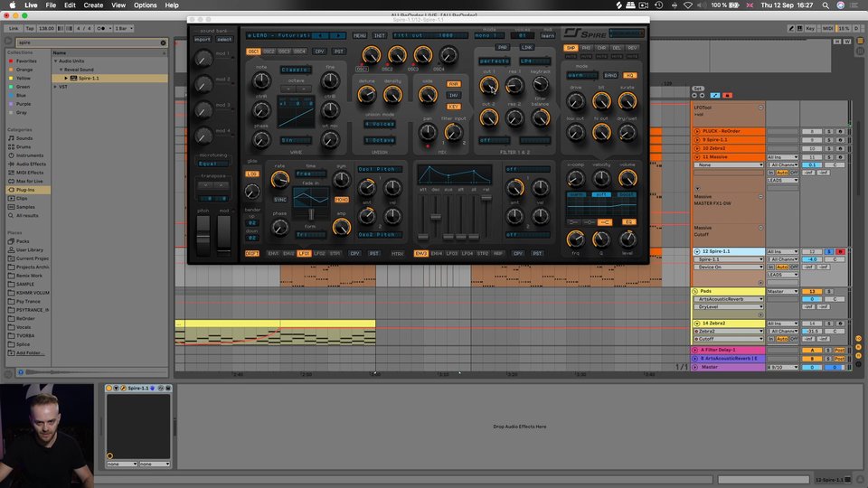The width and height of the screenshot is (868, 488).
Task: Click the sound bank select button
Action: 223,39
